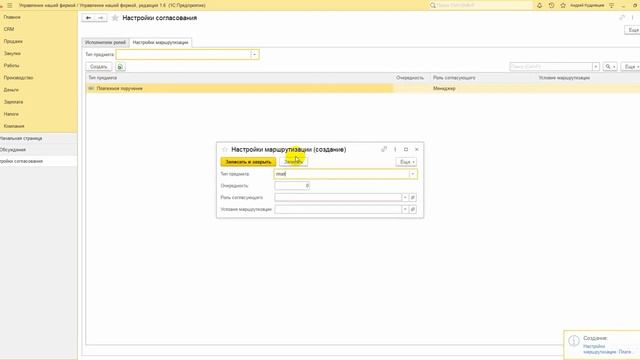Sort by Очередность column header

410,78
